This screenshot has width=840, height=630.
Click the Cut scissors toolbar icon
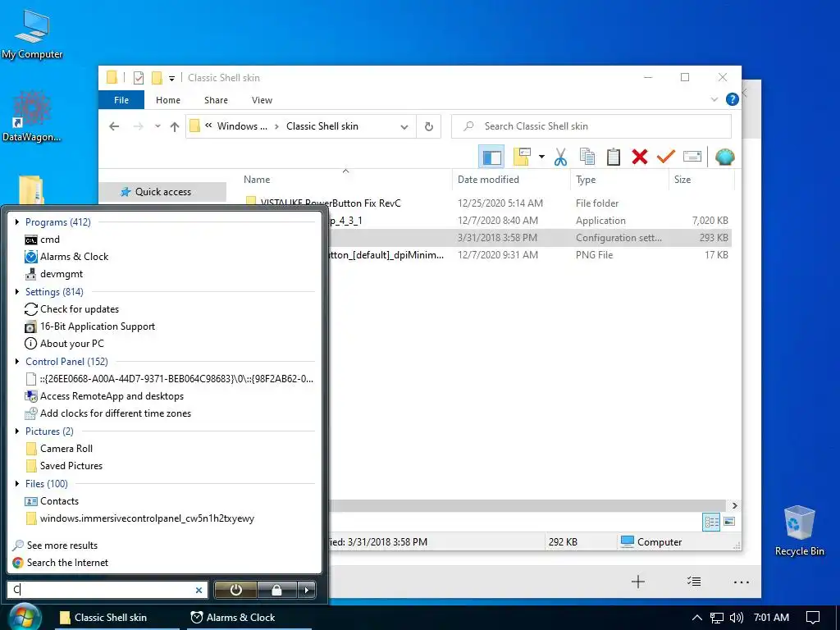click(x=560, y=157)
